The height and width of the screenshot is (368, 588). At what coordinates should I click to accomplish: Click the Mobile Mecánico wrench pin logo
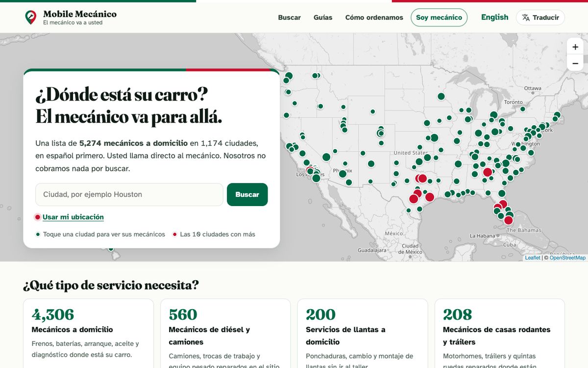pos(30,18)
